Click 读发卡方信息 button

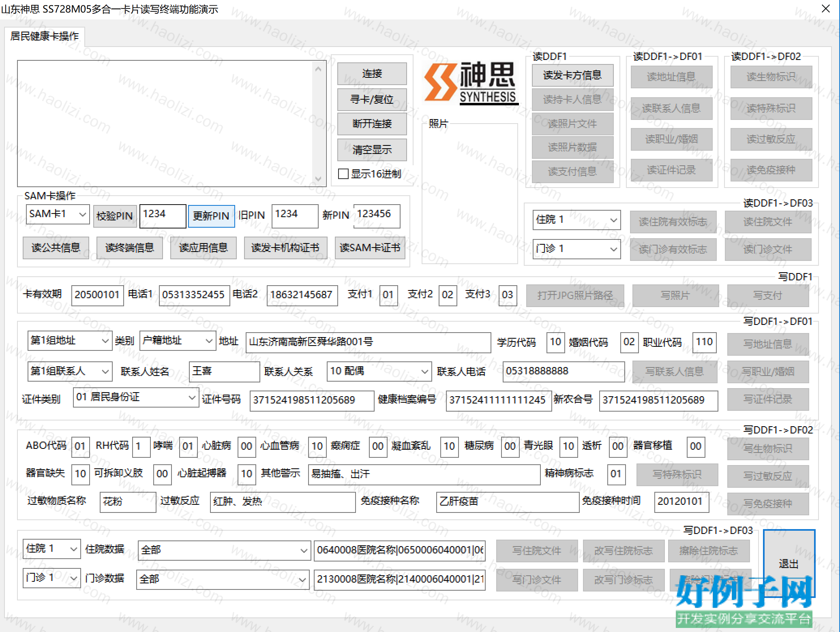click(572, 75)
